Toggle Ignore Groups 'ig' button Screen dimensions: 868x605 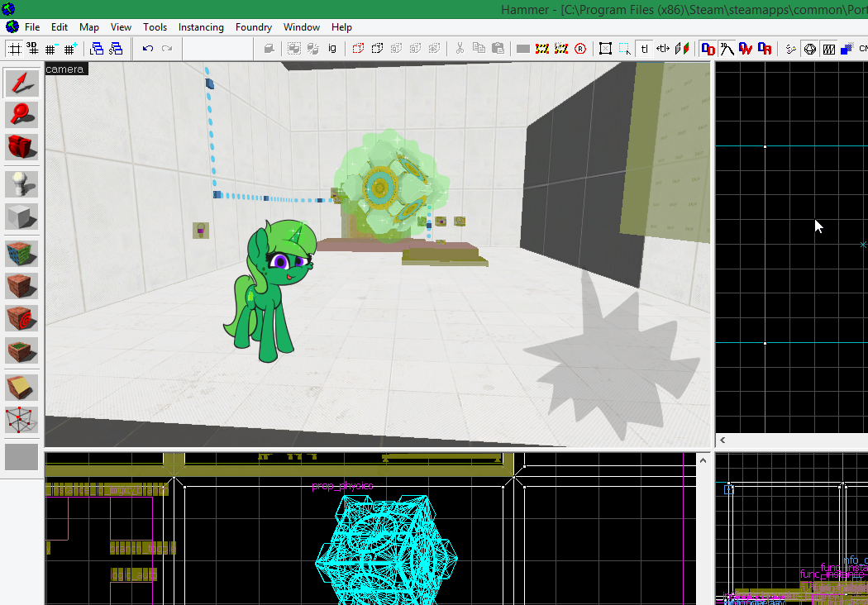pos(332,49)
